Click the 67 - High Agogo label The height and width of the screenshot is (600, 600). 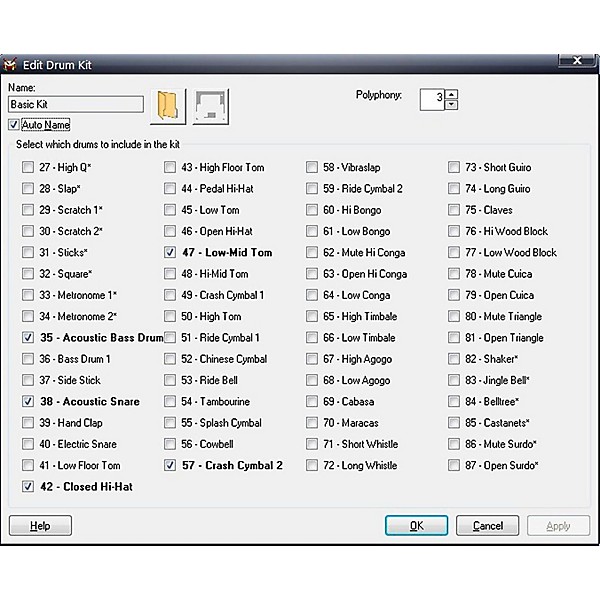point(357,359)
